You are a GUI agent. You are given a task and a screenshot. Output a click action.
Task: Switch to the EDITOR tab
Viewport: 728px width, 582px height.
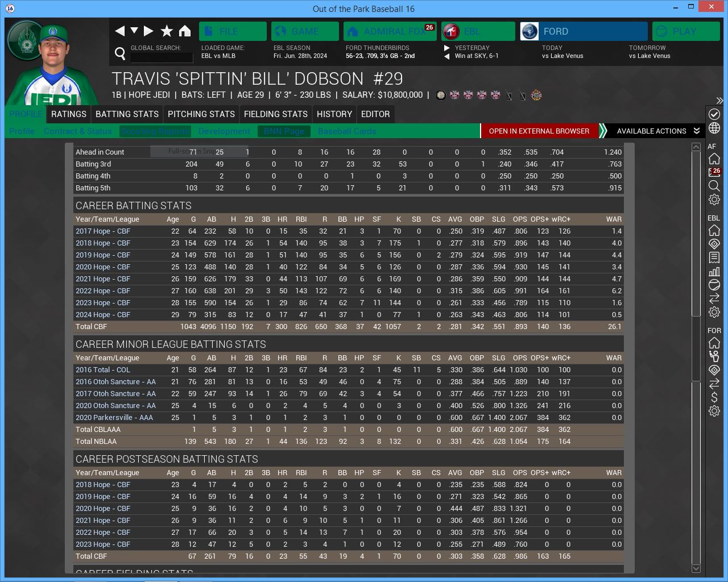point(375,114)
